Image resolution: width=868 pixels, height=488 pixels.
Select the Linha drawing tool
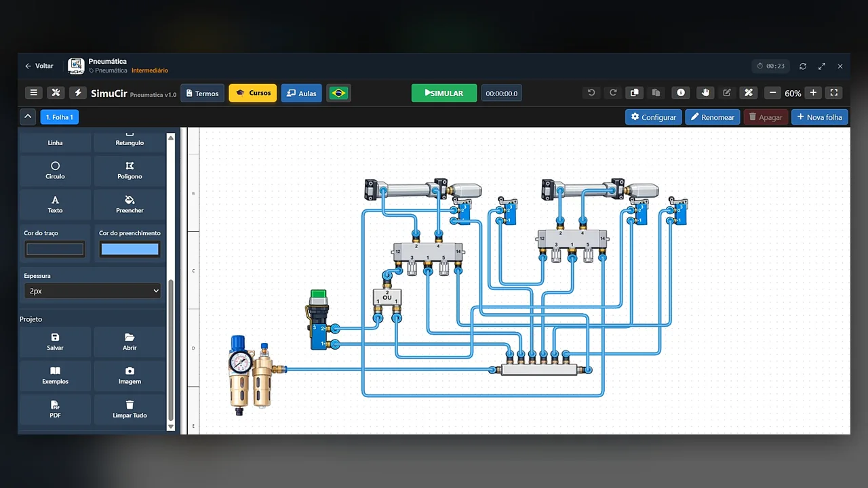[55, 141]
